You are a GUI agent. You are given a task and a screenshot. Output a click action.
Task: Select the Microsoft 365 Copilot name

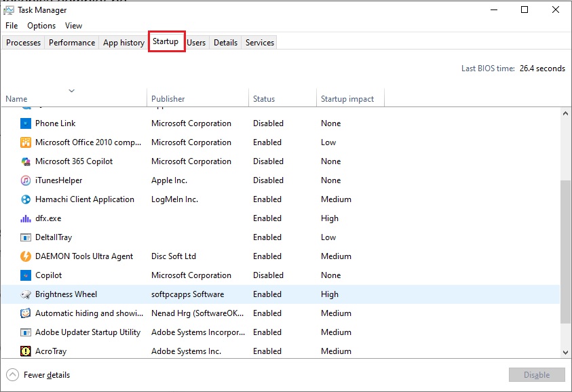[x=74, y=161]
